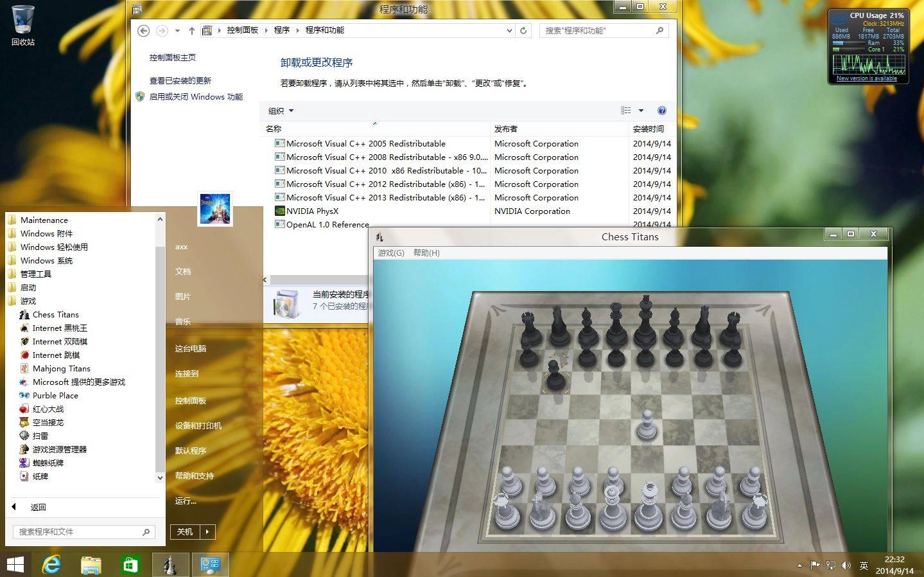Open address bar history dropdown
Viewport: 924px width, 577px height.
pyautogui.click(x=509, y=30)
